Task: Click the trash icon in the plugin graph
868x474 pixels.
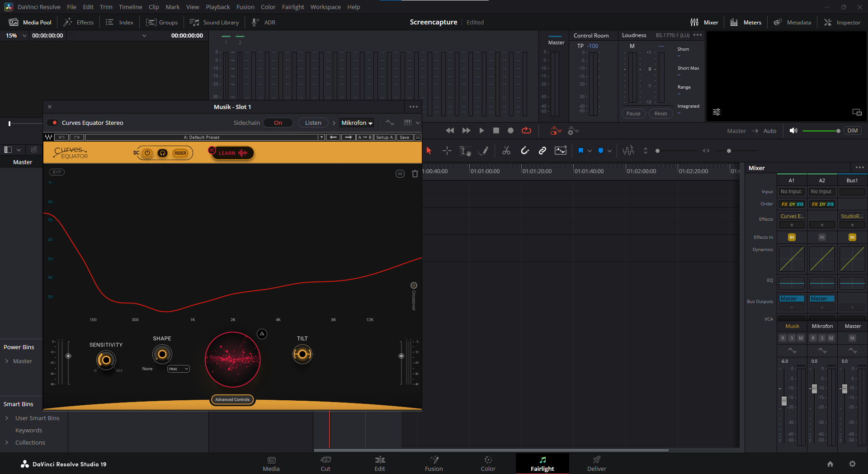Action: 415,174
